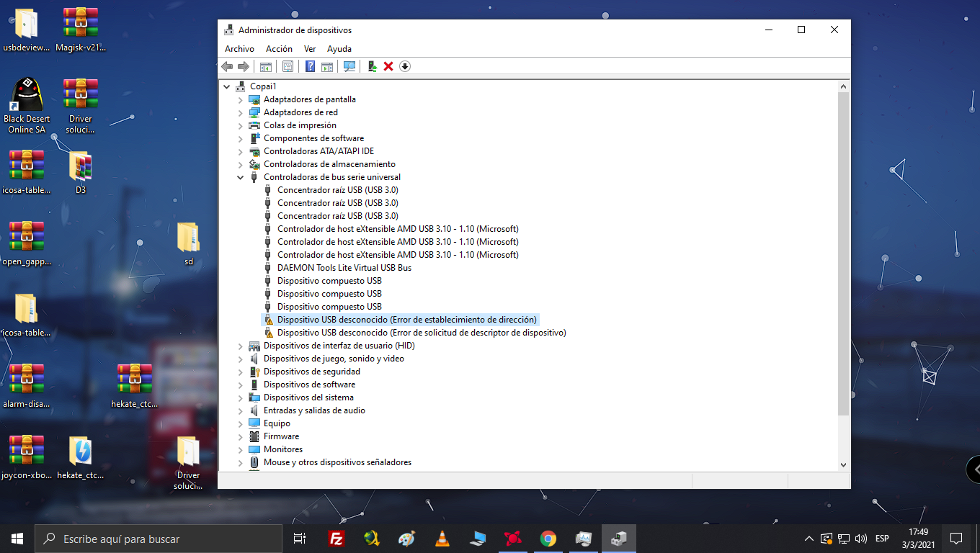
Task: Select the Magisk-v21 archive on desktop
Action: 81,30
